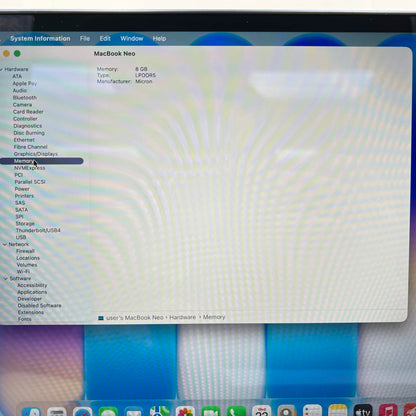Select PCI in the sidebar
Image resolution: width=416 pixels, height=416 pixels.
(19, 175)
